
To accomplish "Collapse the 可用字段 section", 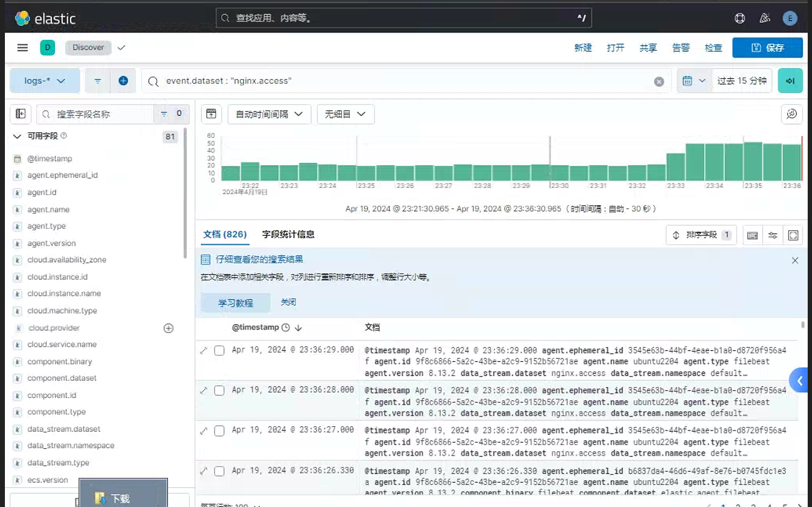I will pos(17,136).
